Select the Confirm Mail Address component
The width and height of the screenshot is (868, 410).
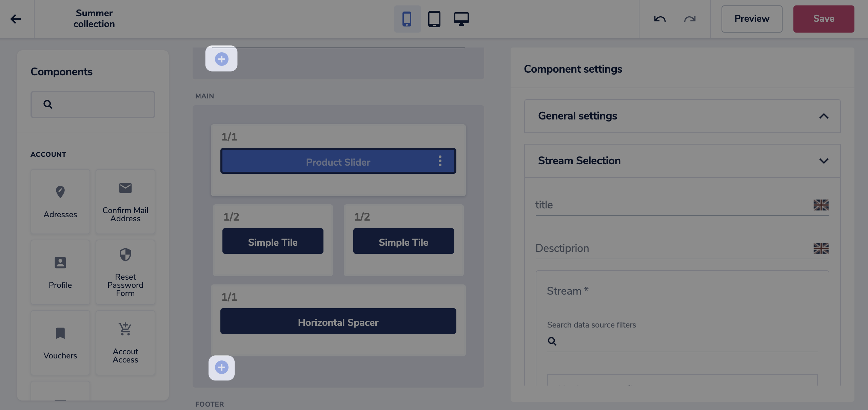pos(125,202)
